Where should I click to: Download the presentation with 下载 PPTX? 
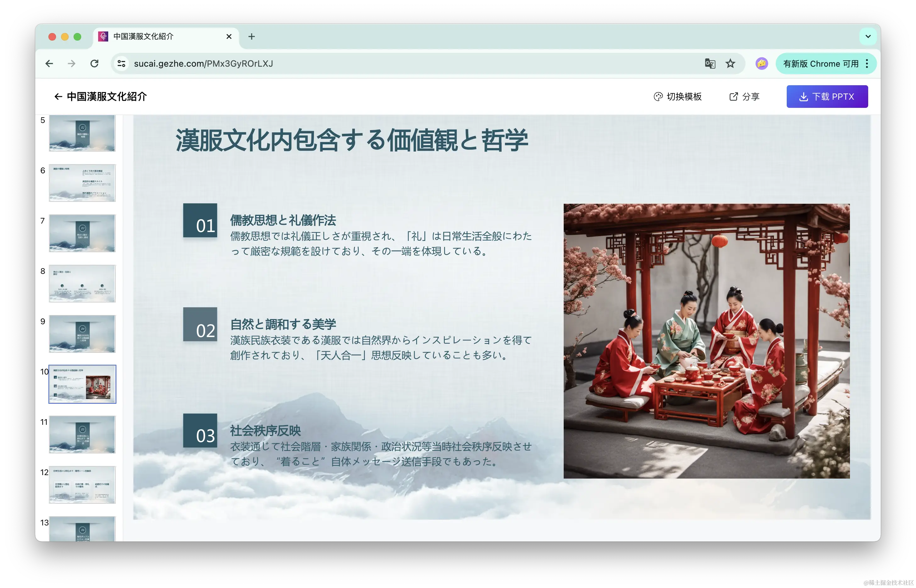[827, 97]
